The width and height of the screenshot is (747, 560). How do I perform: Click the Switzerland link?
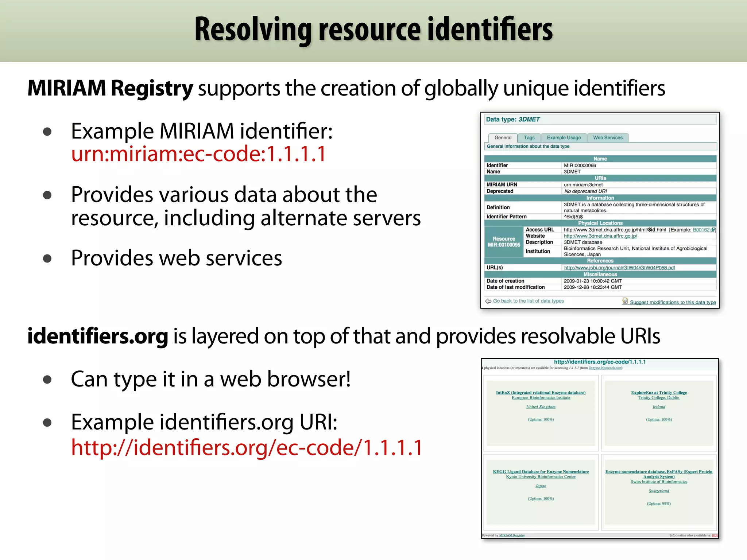659,491
